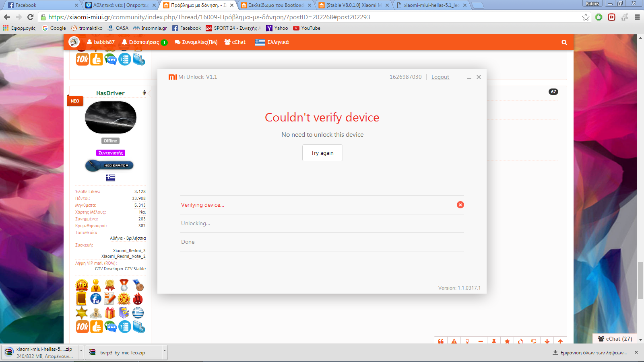Switch to the Ξεκλείδωμα του Bootloader tab
This screenshot has height=362, width=644.
click(276, 5)
